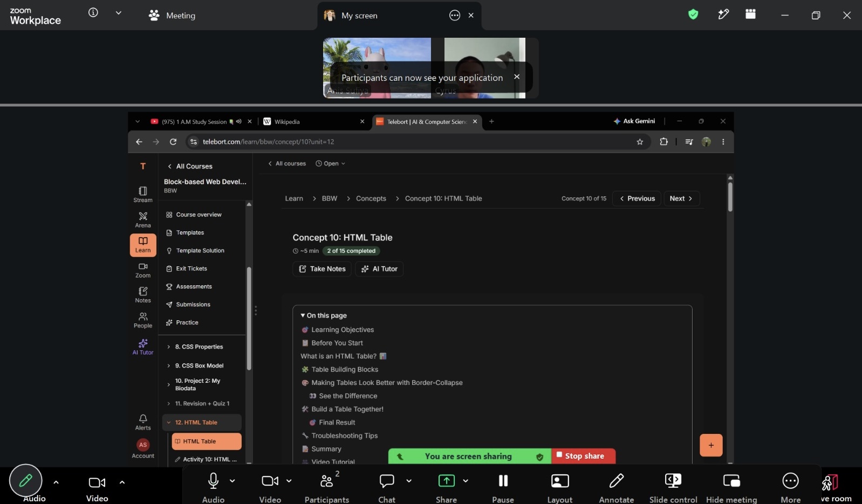
Task: Pause the screen share
Action: click(503, 487)
